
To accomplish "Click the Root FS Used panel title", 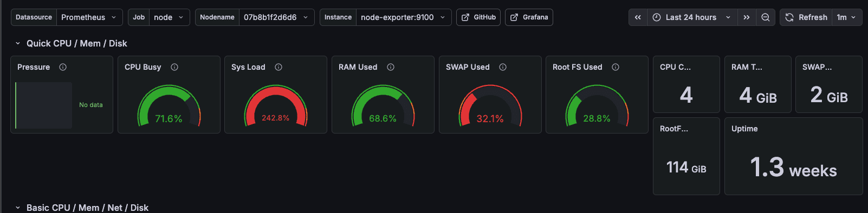I will click(x=578, y=67).
